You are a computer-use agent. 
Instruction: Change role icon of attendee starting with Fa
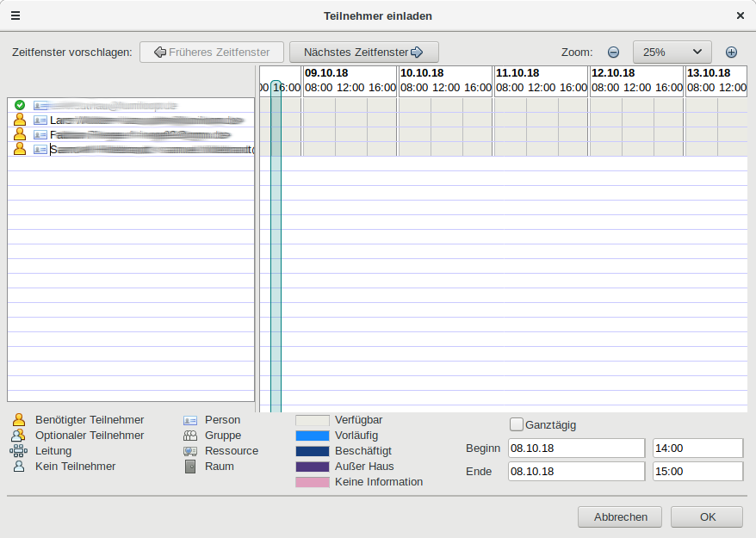20,134
